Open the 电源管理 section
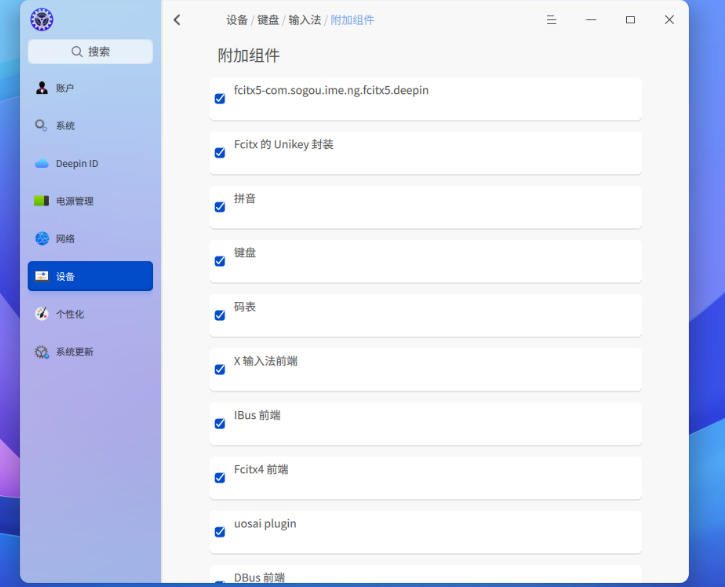This screenshot has width=725, height=587. coord(90,201)
